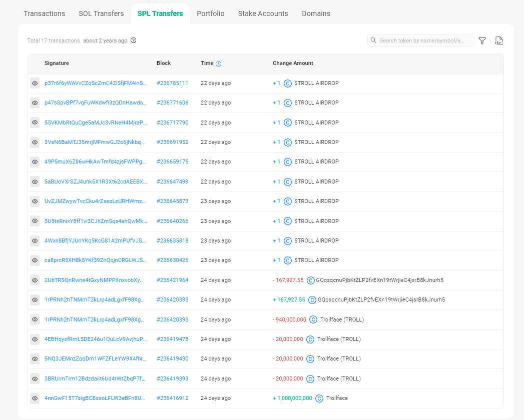The image size is (524, 420).
Task: Open the Domains tab
Action: 316,13
